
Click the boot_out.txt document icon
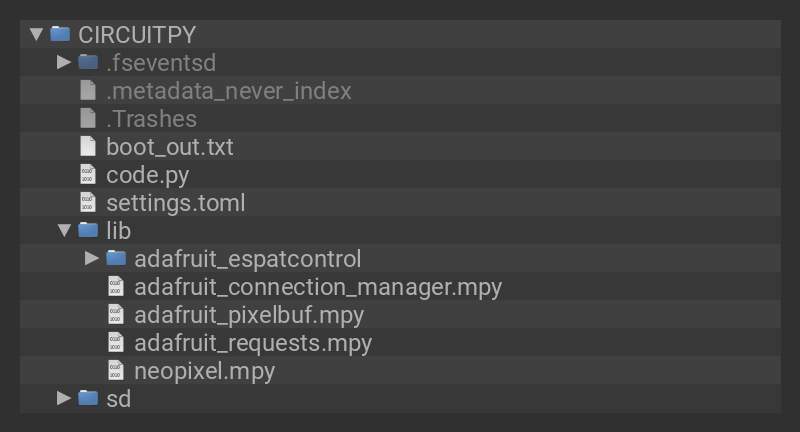pyautogui.click(x=88, y=146)
